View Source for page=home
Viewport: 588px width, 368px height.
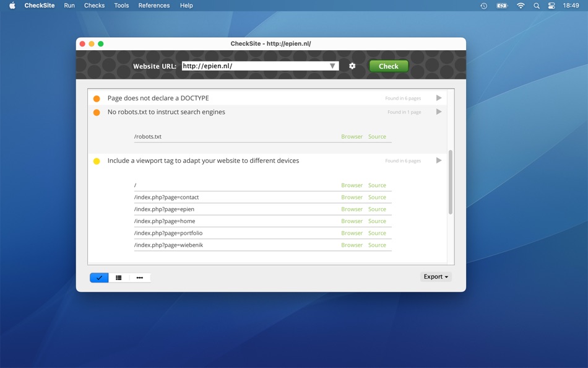coord(377,221)
